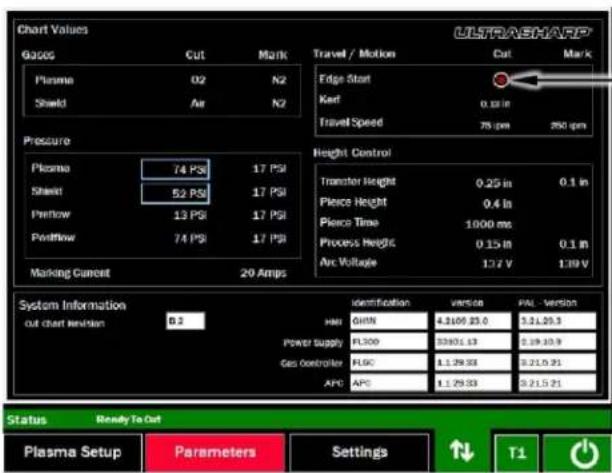This screenshot has height=473, width=612.
Task: Select the Shield mark pressure 17 PSI
Action: (x=269, y=192)
